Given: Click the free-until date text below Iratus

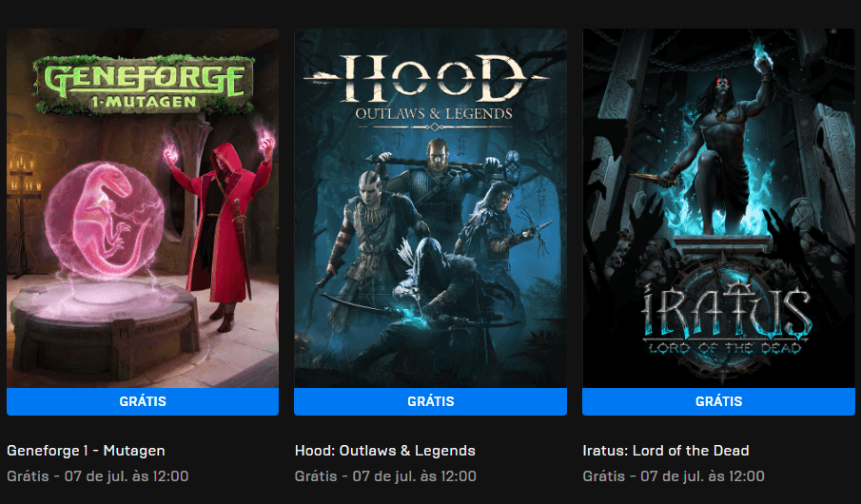Looking at the screenshot, I should click(x=674, y=476).
